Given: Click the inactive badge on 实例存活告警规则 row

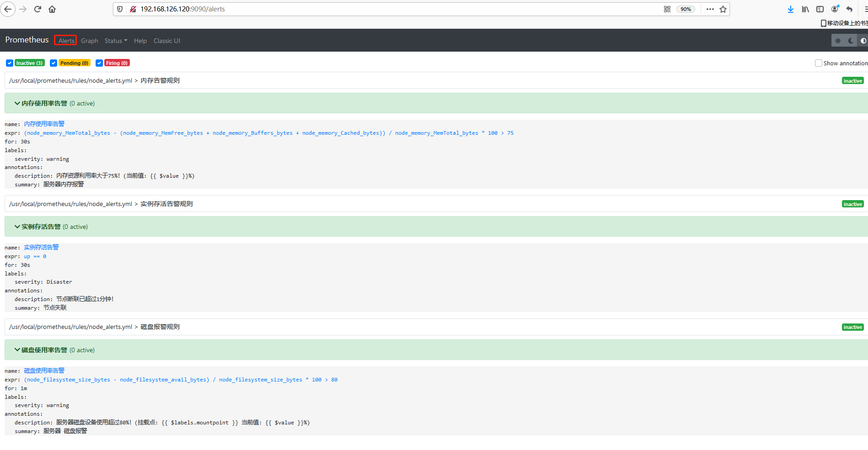Looking at the screenshot, I should pyautogui.click(x=853, y=204).
